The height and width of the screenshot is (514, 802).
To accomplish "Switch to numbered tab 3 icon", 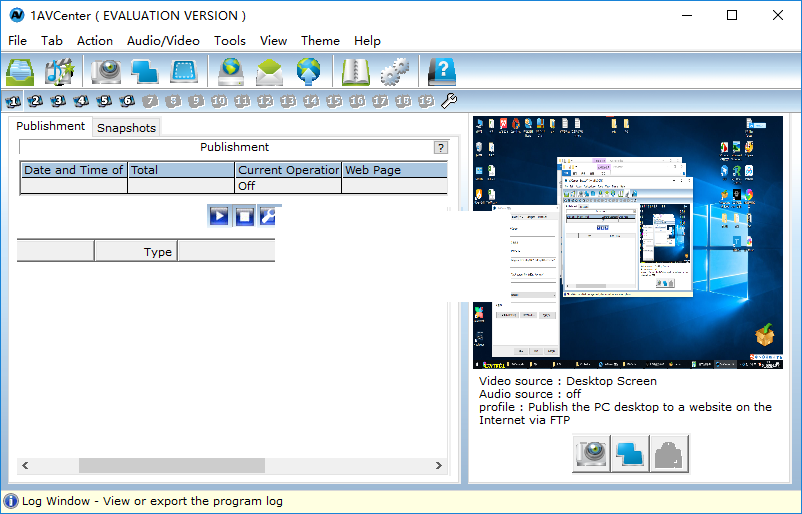I will (x=58, y=101).
